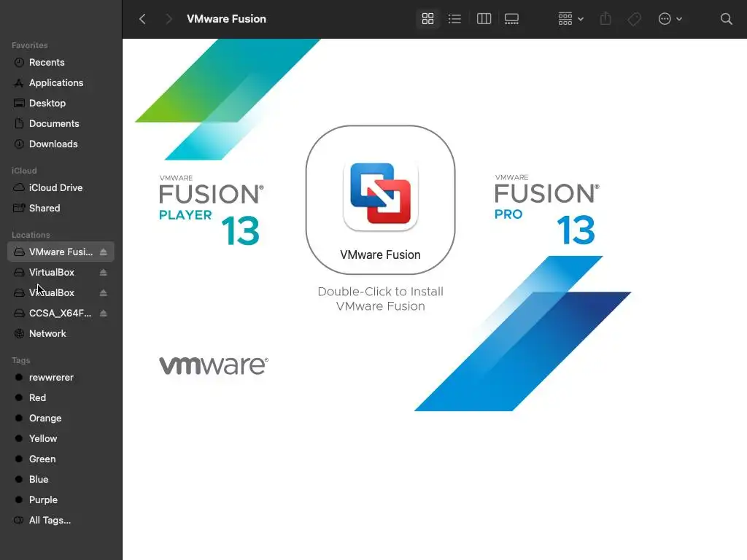
Task: Filter by the Orange tag
Action: click(x=61, y=419)
